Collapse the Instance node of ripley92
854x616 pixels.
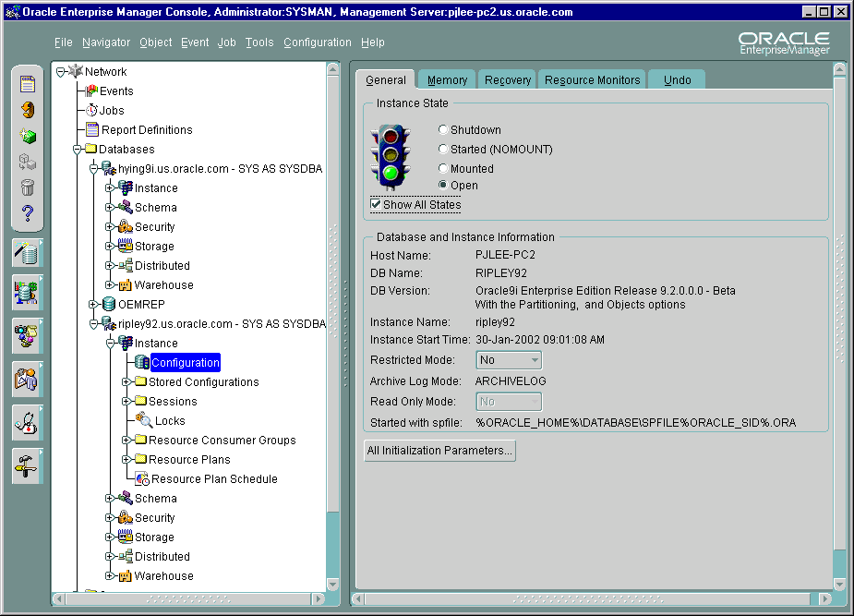pos(112,343)
